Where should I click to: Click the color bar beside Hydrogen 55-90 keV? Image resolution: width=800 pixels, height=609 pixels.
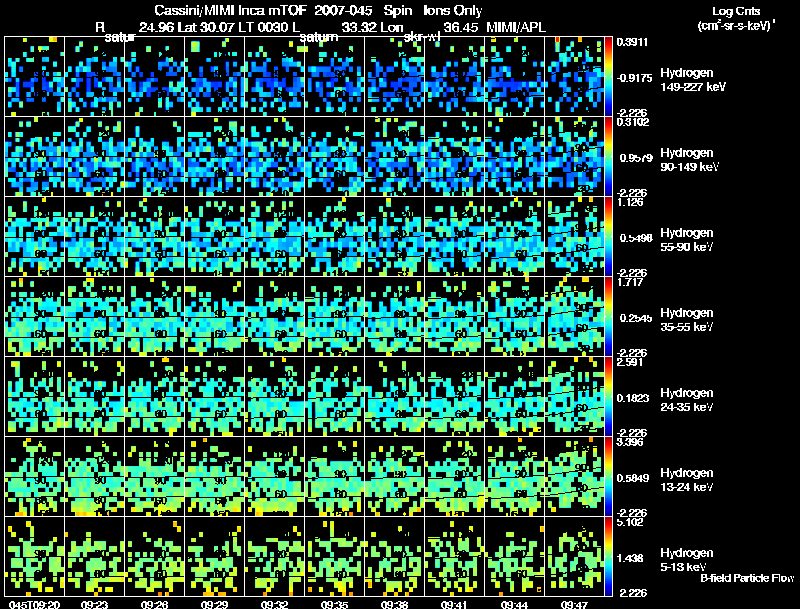pyautogui.click(x=608, y=237)
